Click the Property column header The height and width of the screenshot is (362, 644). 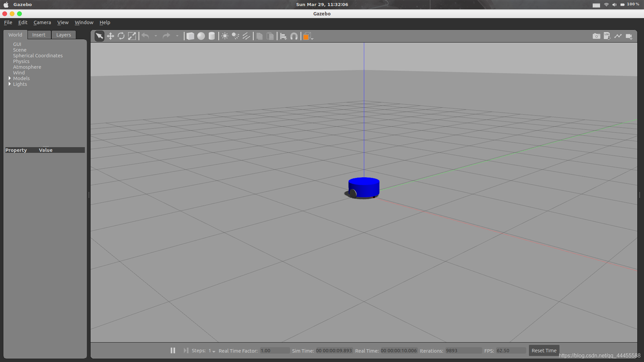tap(16, 150)
